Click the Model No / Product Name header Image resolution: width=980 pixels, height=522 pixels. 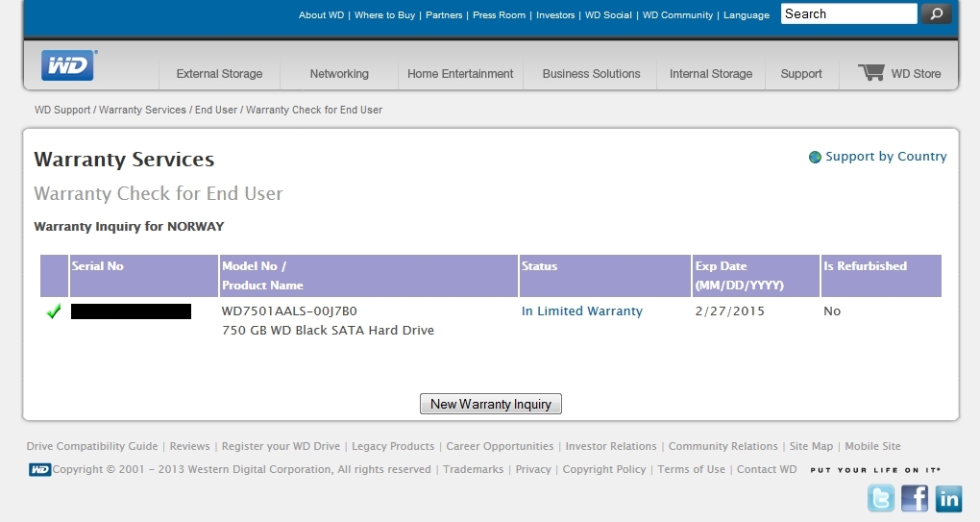[x=369, y=276]
